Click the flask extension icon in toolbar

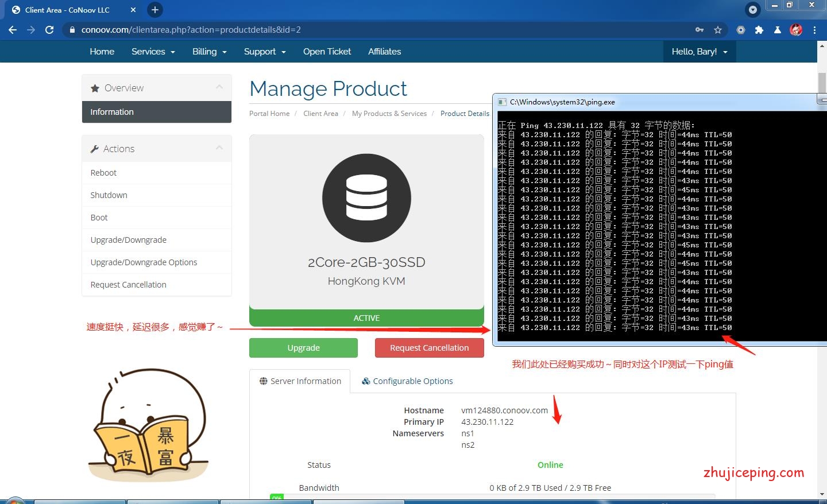click(778, 30)
